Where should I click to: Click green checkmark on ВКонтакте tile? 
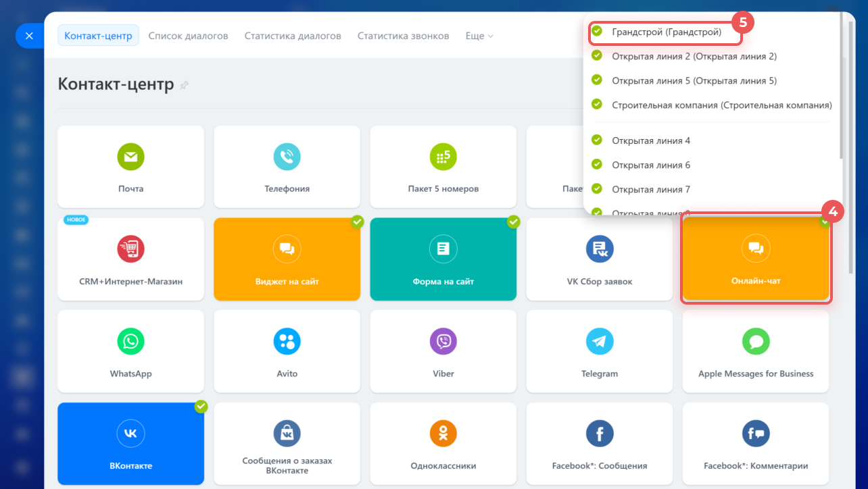[x=201, y=406]
